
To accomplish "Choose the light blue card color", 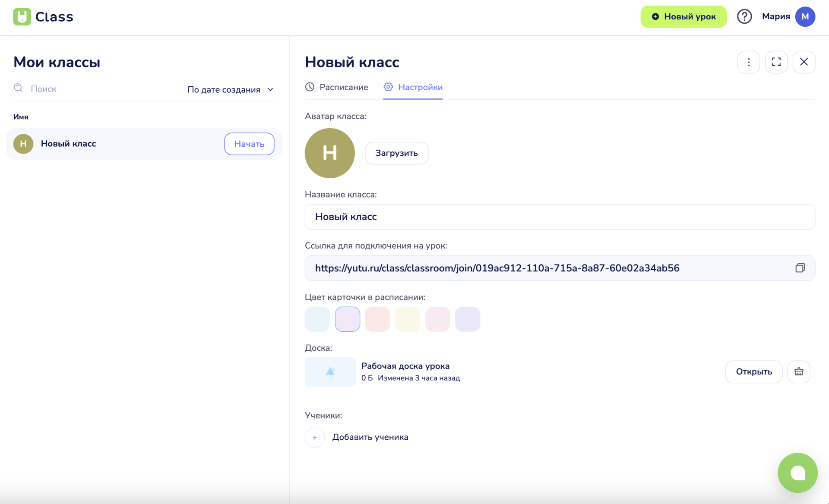I will pyautogui.click(x=317, y=319).
